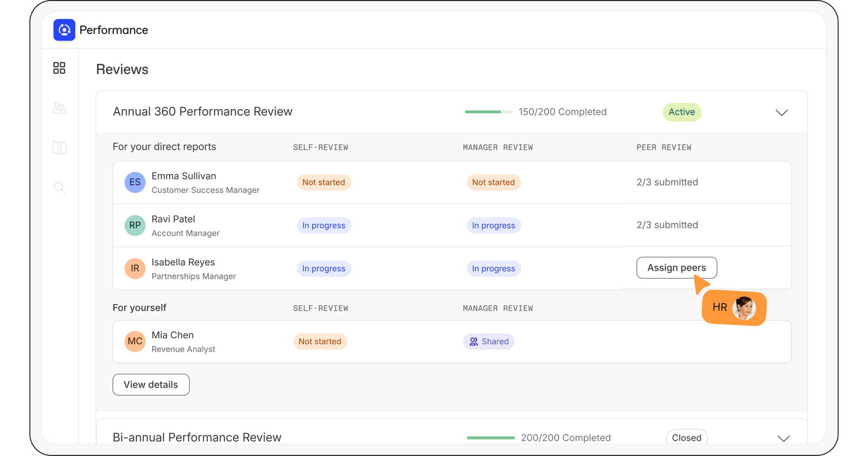The width and height of the screenshot is (868, 456).
Task: Click the search magnifier icon in sidebar
Action: pyautogui.click(x=59, y=188)
